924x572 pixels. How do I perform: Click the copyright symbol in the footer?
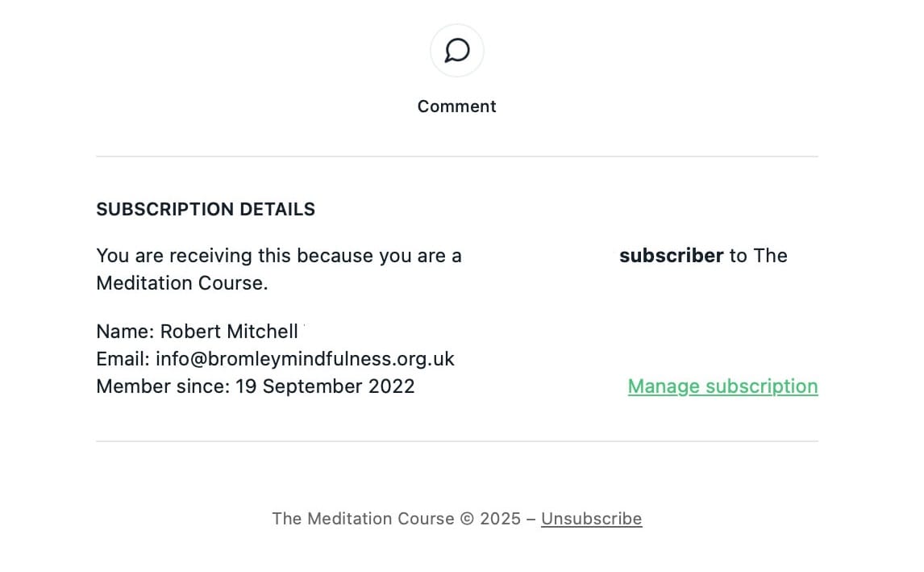[x=467, y=519]
